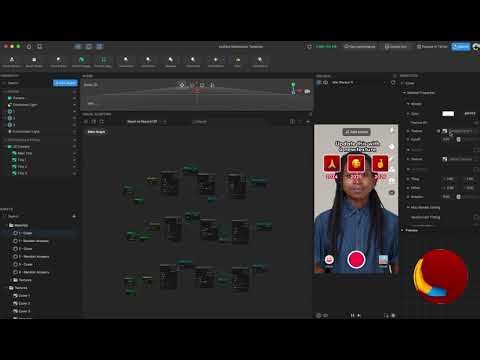
Task: Open the white Color swatch in inspector
Action: click(x=448, y=114)
